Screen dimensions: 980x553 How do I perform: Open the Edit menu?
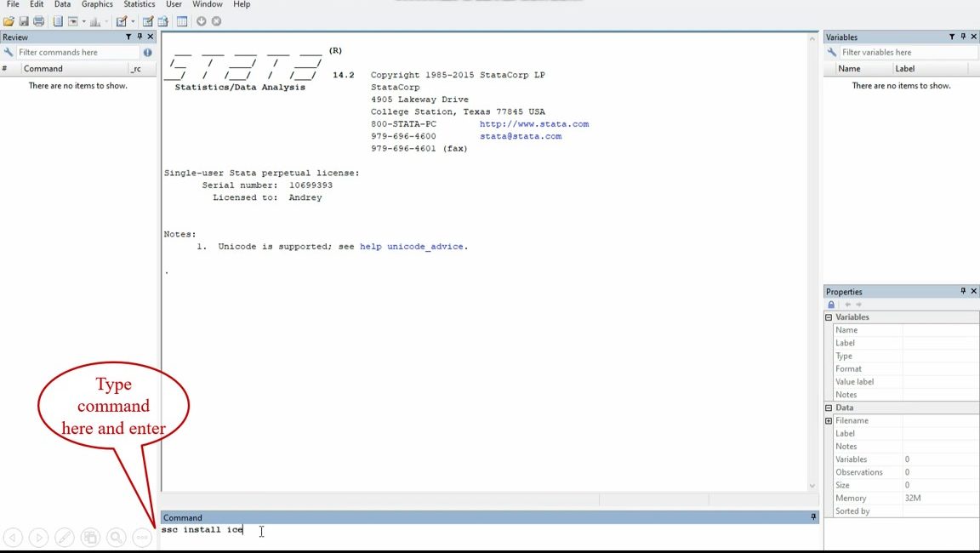[x=37, y=4]
